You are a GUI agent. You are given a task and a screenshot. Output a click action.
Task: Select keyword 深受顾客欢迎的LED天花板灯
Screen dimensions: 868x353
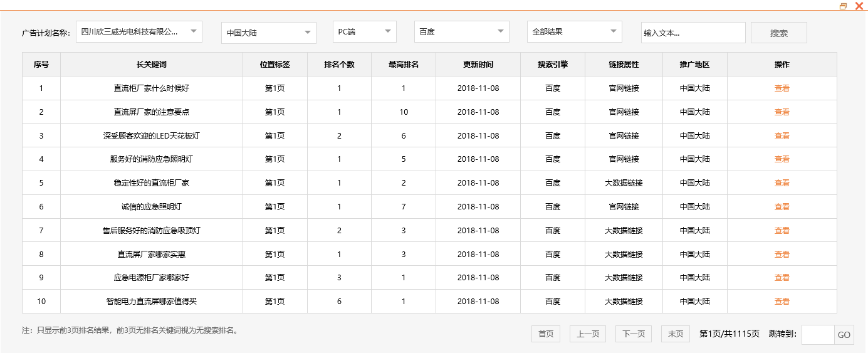click(x=152, y=135)
